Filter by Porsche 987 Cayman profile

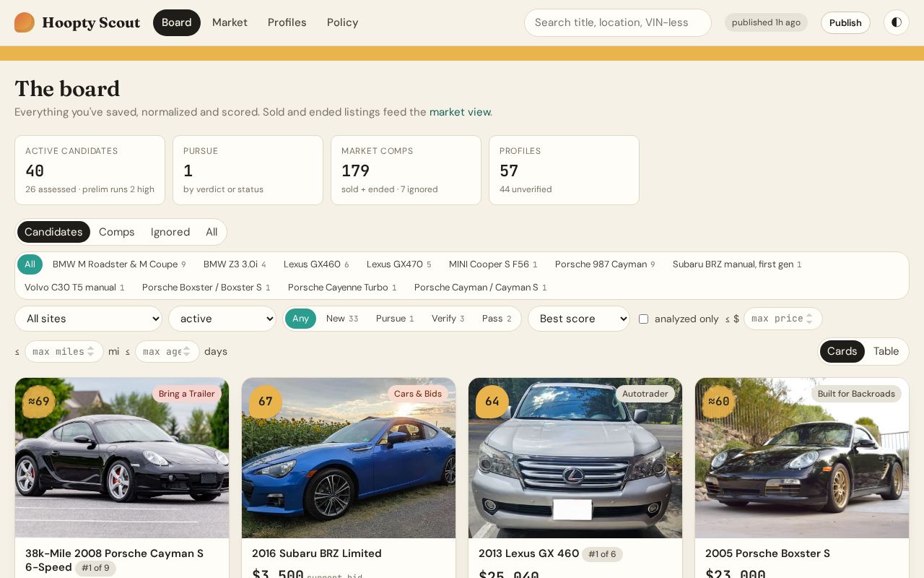[605, 264]
